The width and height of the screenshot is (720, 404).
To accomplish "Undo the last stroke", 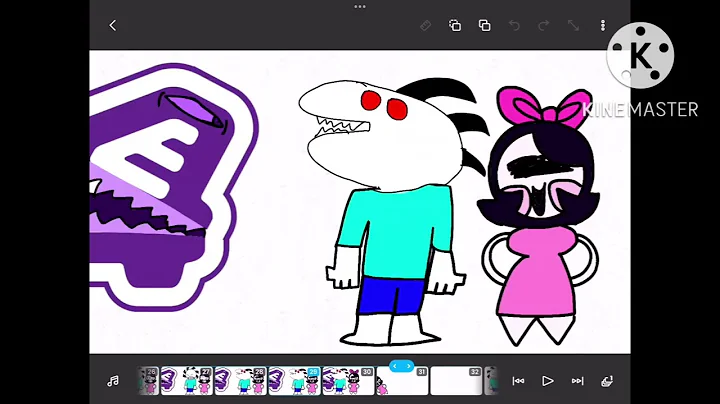I will pyautogui.click(x=514, y=25).
